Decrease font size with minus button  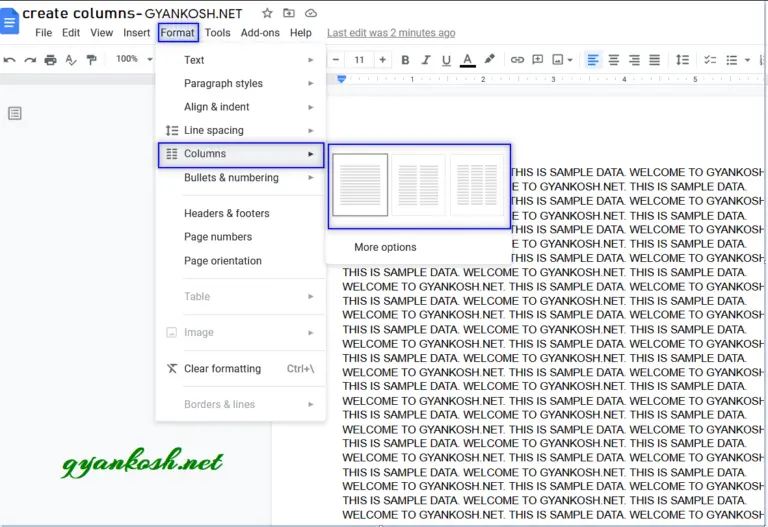[x=336, y=60]
